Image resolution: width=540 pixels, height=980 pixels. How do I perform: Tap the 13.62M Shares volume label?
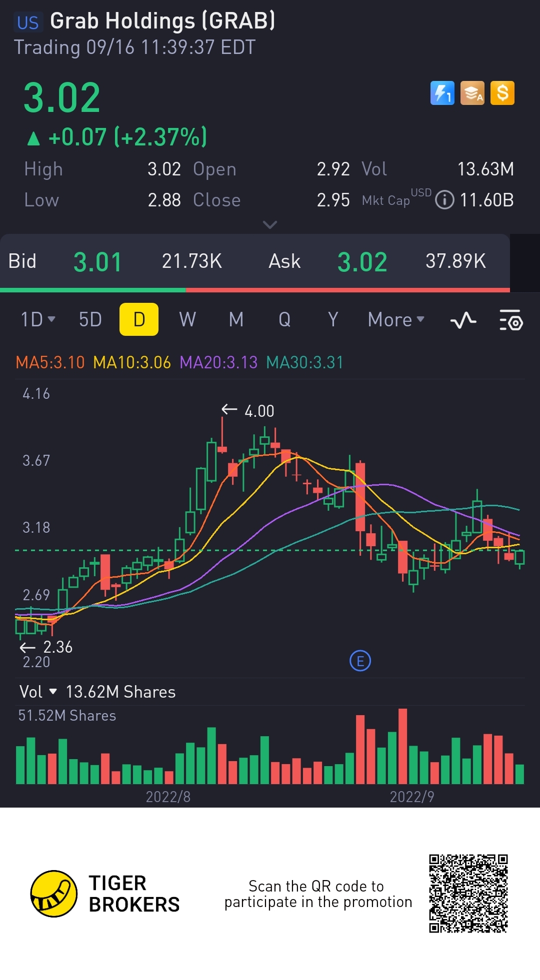[120, 692]
